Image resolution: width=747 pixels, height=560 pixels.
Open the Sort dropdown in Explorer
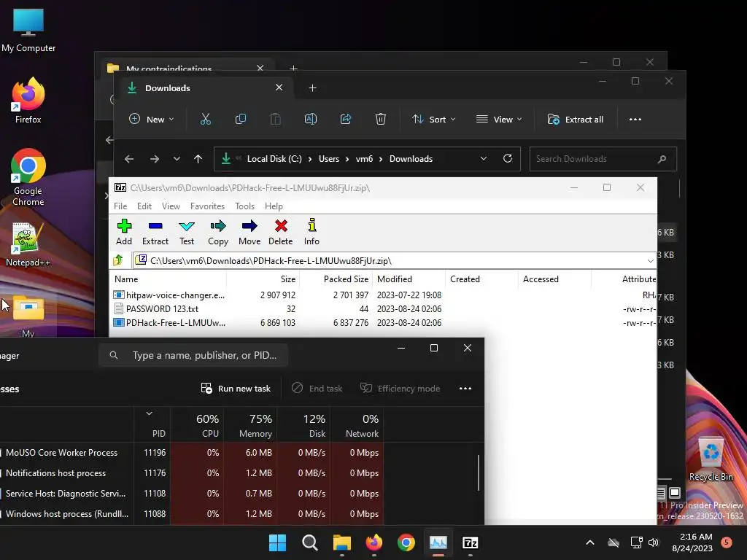click(433, 119)
